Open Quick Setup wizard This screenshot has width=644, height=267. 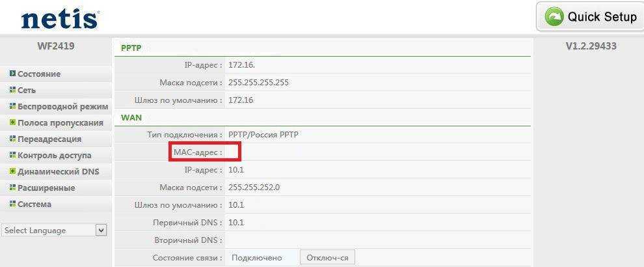click(590, 16)
